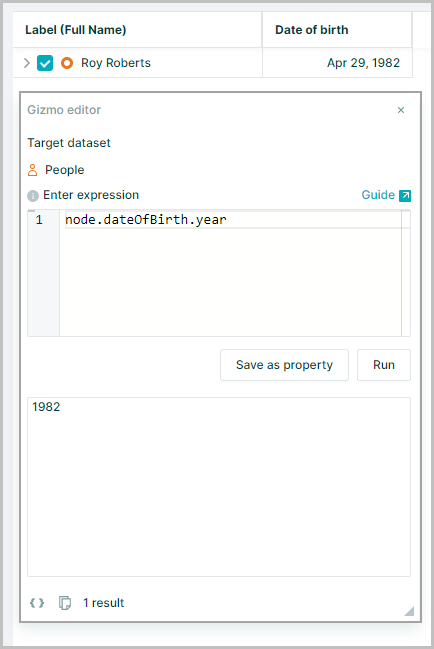Toggle JSON braces view icon
The height and width of the screenshot is (649, 434).
pyautogui.click(x=37, y=603)
